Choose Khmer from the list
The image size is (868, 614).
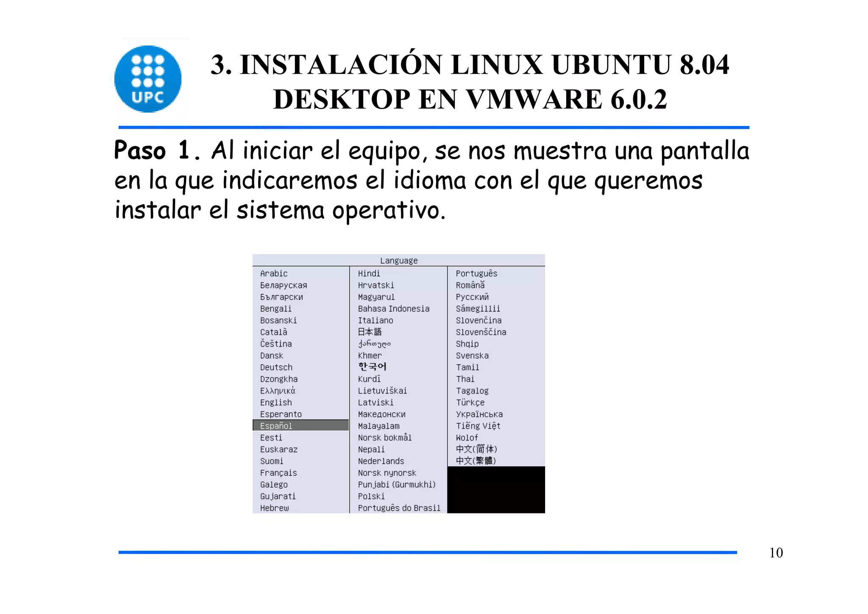pyautogui.click(x=370, y=355)
